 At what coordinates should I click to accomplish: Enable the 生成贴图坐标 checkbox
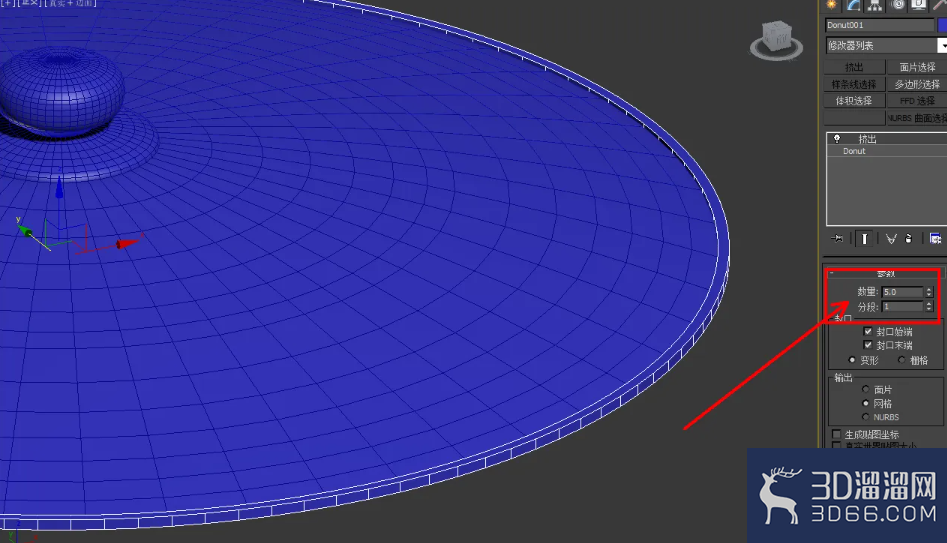point(836,434)
